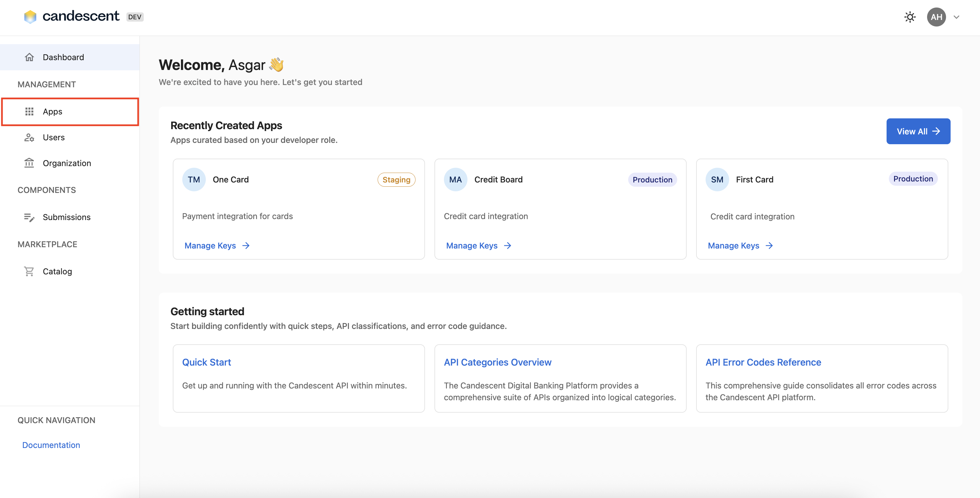Click the View All button for apps

[918, 131]
